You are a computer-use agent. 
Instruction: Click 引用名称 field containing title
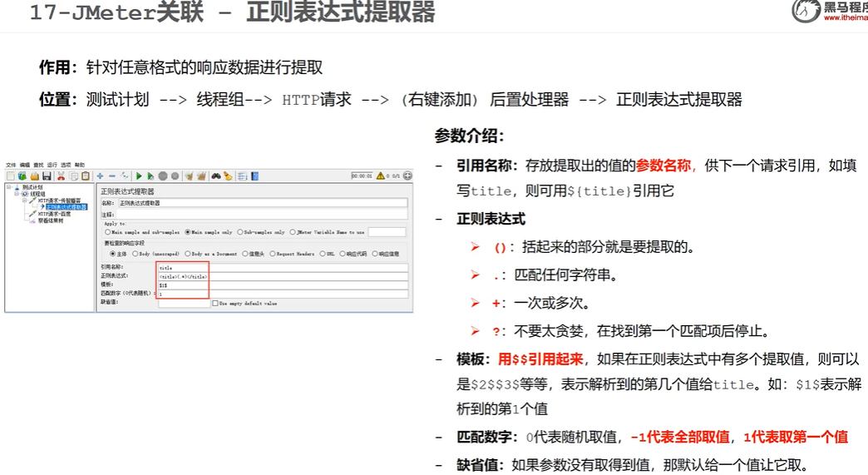[x=284, y=268]
